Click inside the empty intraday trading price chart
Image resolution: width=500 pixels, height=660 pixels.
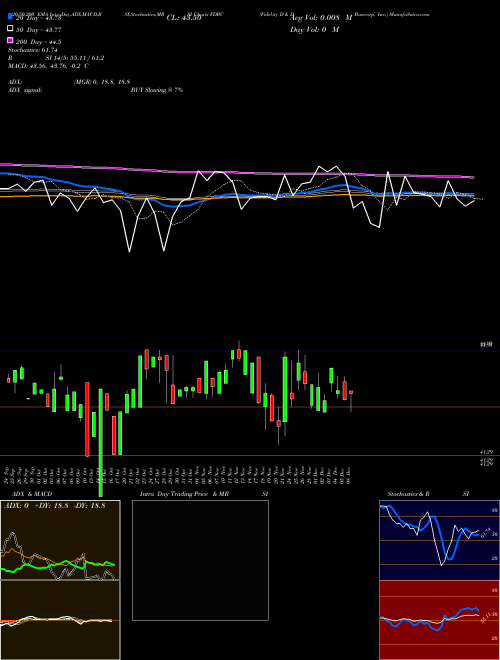coord(200,560)
